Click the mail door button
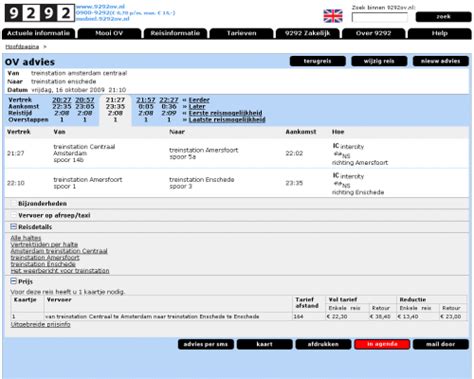 [x=441, y=344]
